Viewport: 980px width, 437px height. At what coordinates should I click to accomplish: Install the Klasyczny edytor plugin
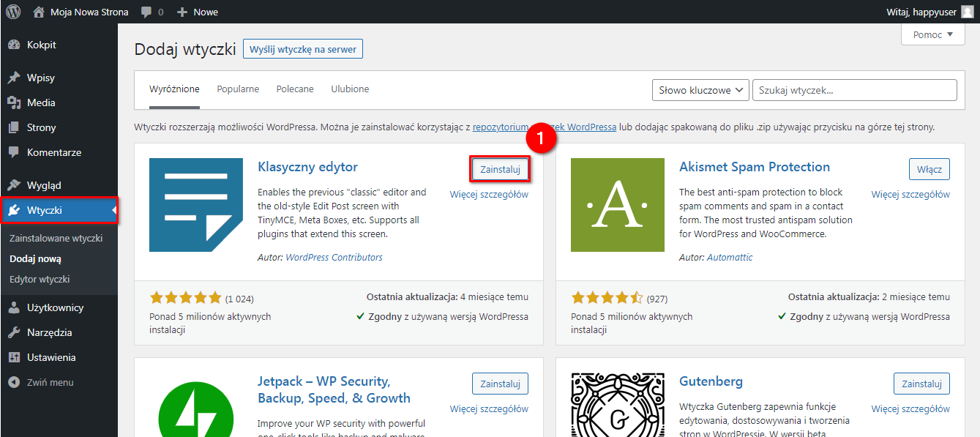tap(500, 169)
